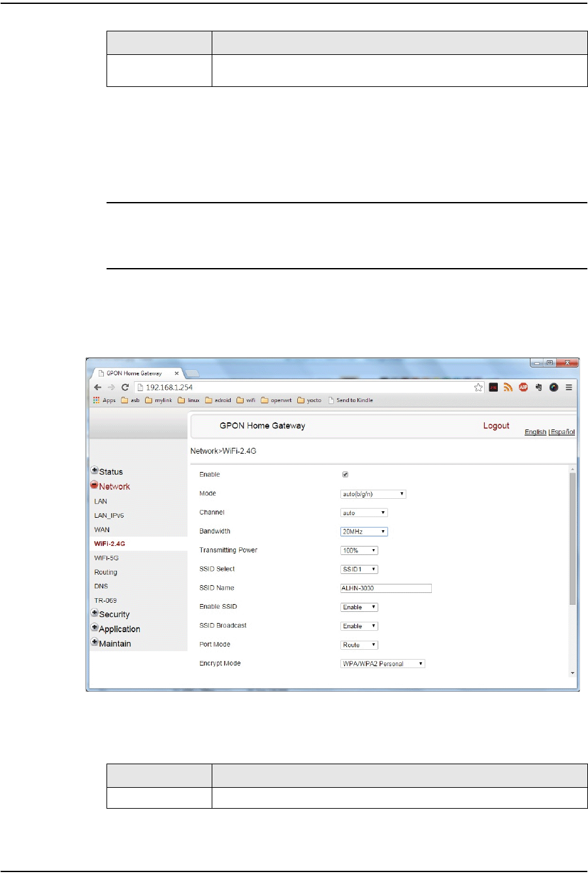Open the Bandwidth 20MHz dropdown
Image resolution: width=588 pixels, height=878 pixels.
point(364,532)
